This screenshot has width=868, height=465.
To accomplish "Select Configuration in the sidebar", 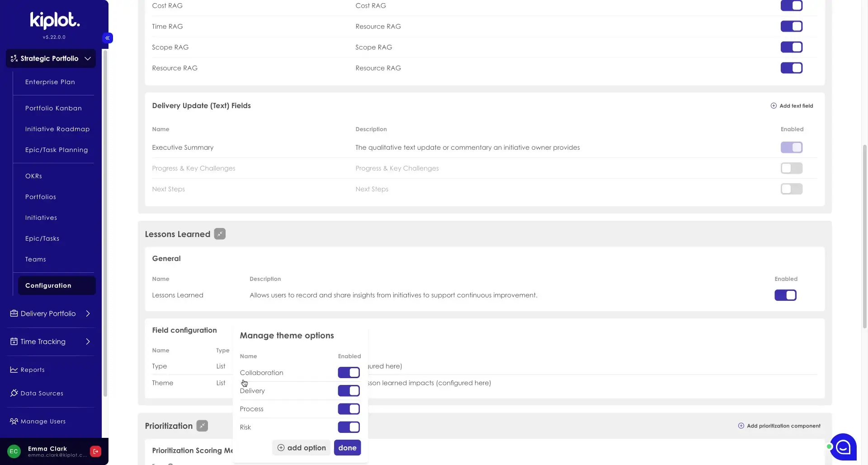I will pos(48,285).
